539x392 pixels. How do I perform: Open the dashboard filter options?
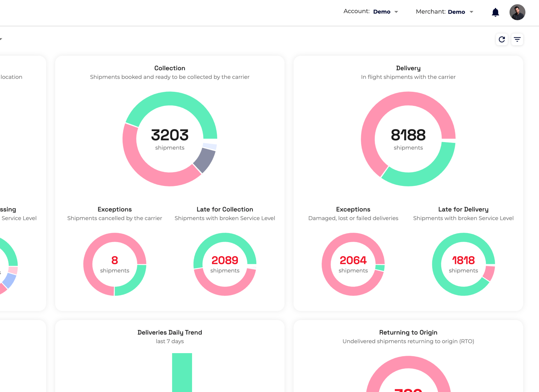point(517,40)
